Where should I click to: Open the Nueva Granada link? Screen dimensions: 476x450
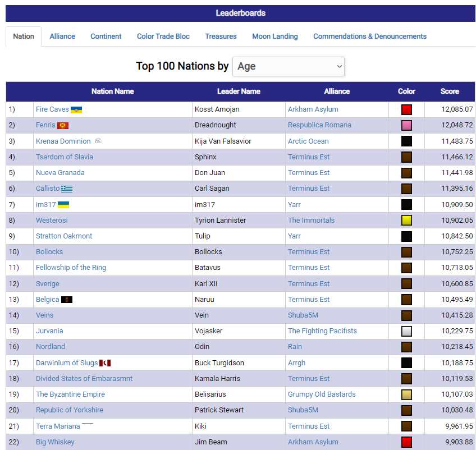(60, 173)
